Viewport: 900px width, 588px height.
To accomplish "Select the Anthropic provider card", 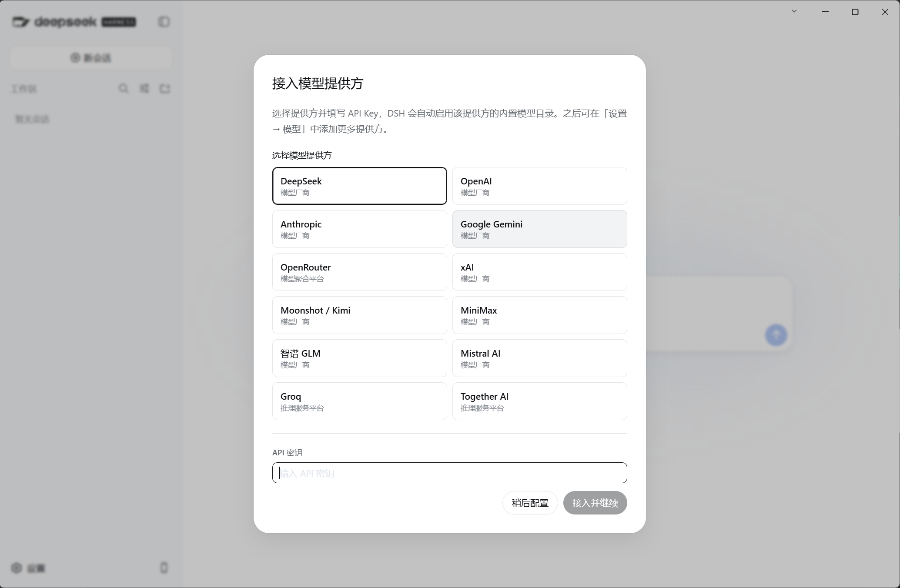I will [x=359, y=229].
